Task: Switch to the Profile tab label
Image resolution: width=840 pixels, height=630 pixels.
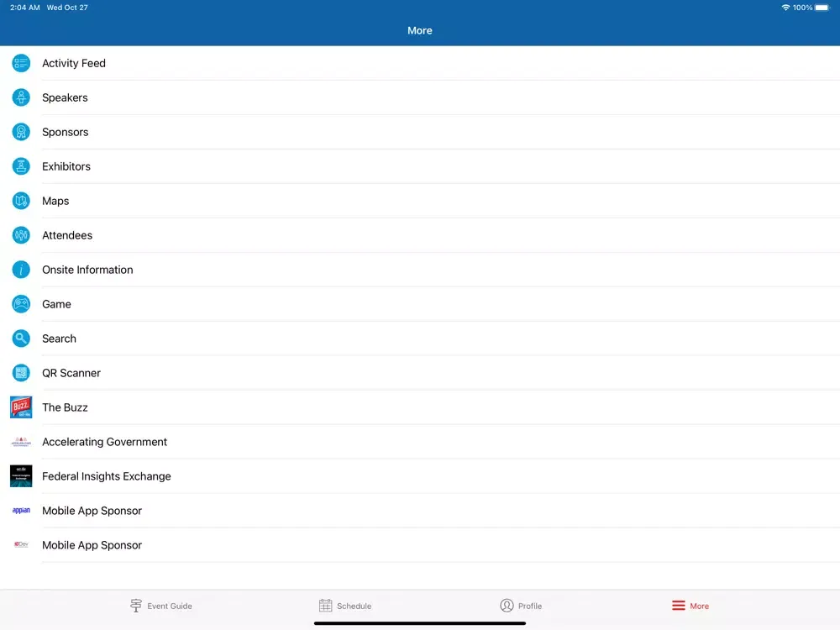Action: click(530, 606)
